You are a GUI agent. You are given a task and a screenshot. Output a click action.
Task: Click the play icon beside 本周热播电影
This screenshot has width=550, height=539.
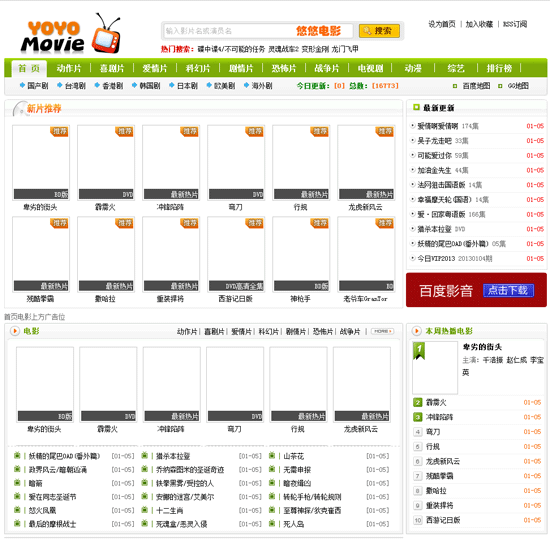[417, 331]
